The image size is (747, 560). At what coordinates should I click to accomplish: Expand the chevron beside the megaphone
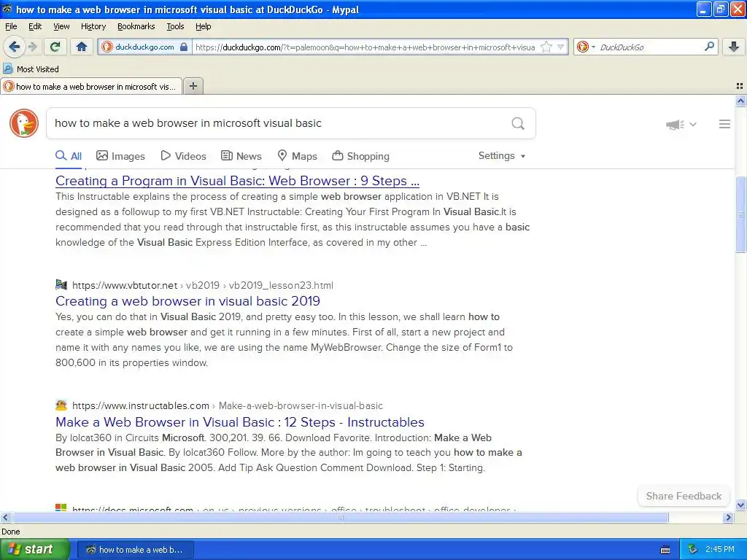coord(693,124)
